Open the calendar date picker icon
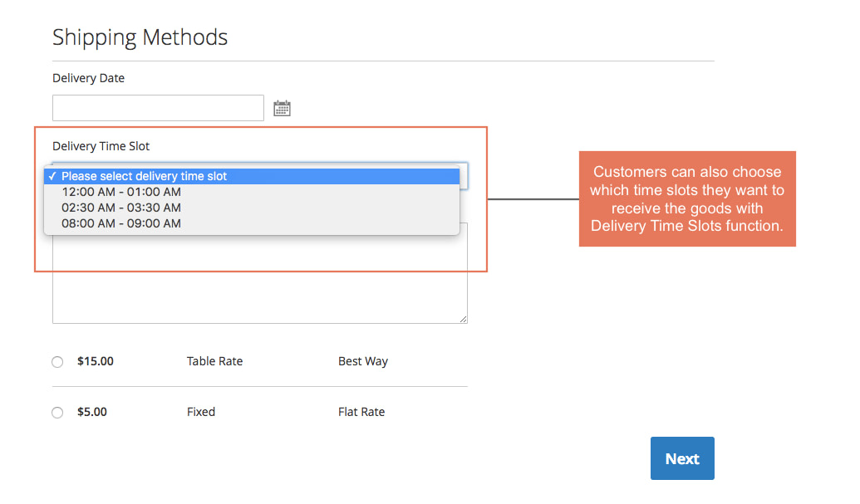Viewport: 860px width, 504px height. click(x=282, y=108)
